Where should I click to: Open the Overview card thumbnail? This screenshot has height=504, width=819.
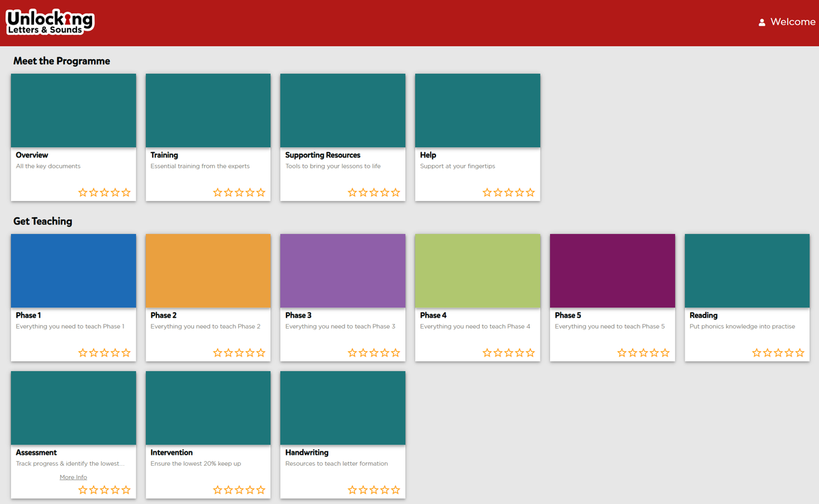pyautogui.click(x=74, y=110)
